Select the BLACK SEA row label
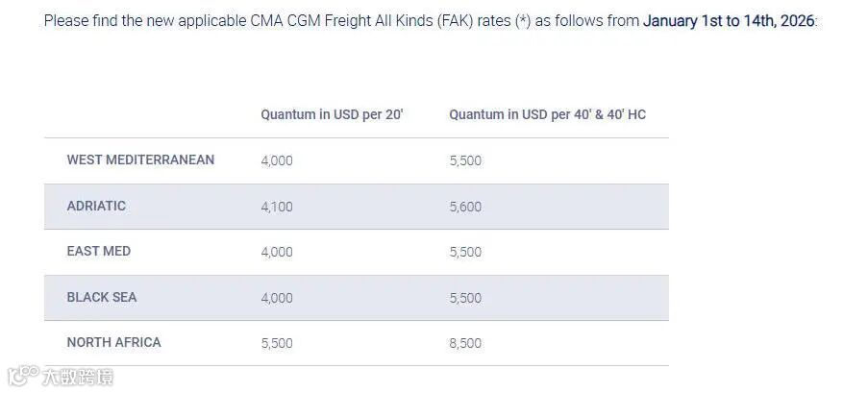 [x=101, y=297]
